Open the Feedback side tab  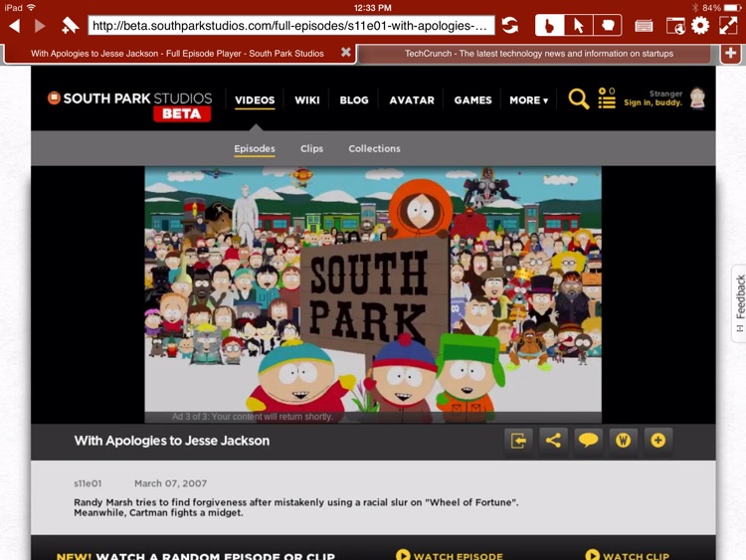(739, 303)
